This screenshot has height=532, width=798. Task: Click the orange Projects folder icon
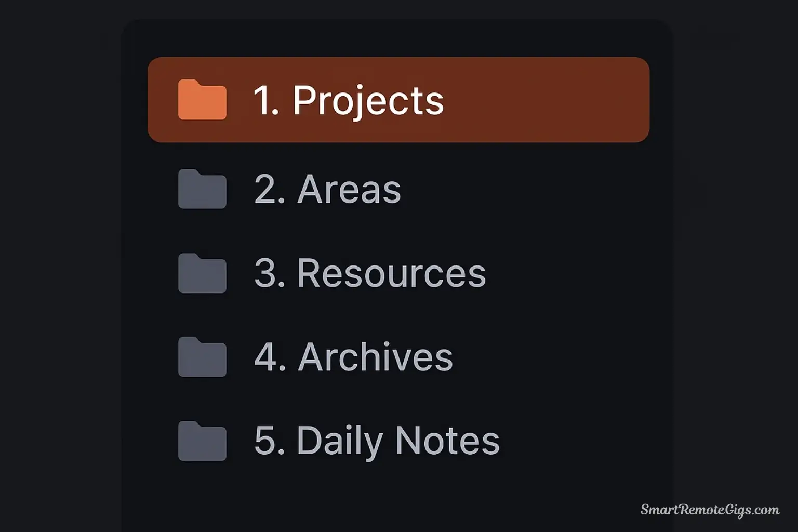202,100
